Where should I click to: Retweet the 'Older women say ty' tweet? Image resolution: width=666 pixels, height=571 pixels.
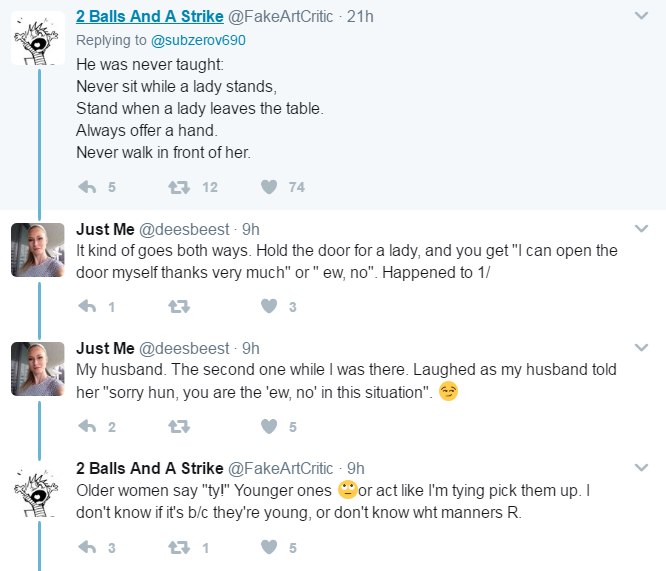179,547
